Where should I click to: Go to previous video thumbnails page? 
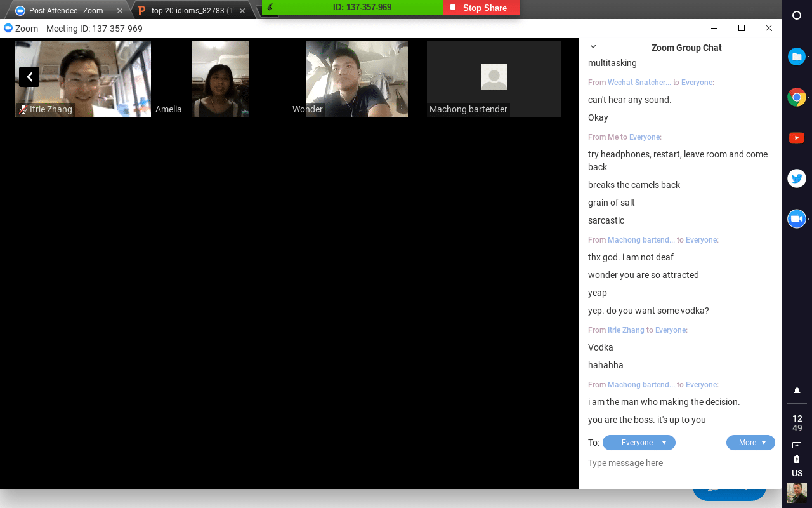pos(29,77)
